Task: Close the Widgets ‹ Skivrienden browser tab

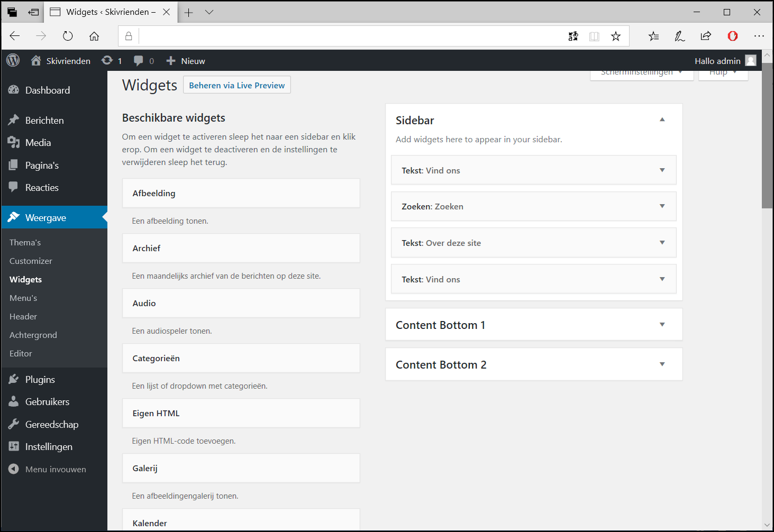Action: pos(167,12)
